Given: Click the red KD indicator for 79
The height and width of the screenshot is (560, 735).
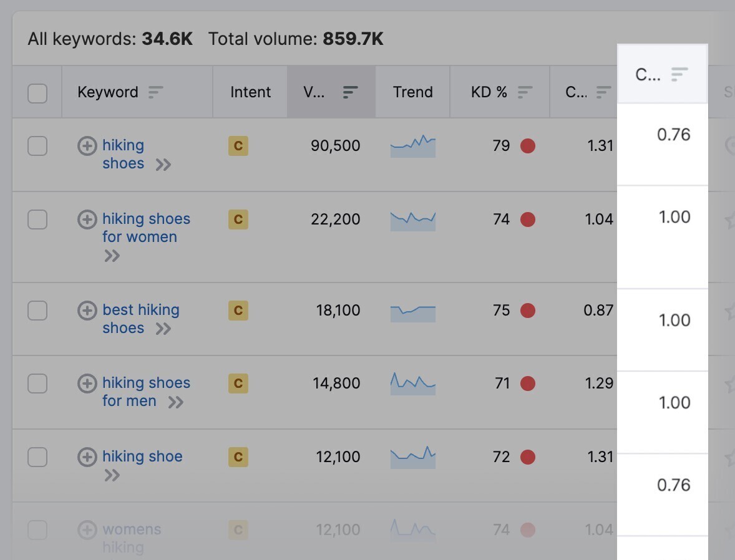Looking at the screenshot, I should pos(528,146).
